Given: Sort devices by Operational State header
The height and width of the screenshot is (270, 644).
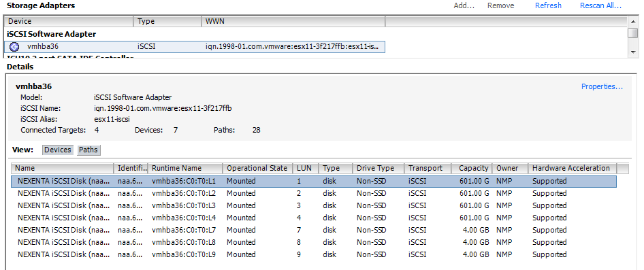Looking at the screenshot, I should (257, 168).
